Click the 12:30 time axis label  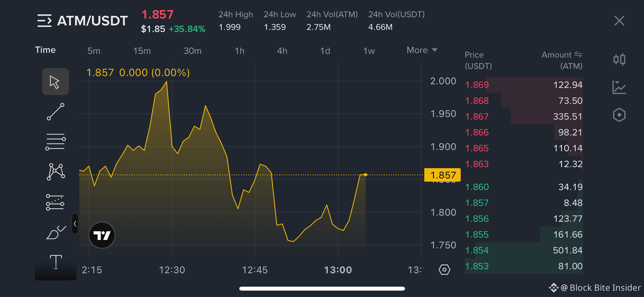[172, 270]
